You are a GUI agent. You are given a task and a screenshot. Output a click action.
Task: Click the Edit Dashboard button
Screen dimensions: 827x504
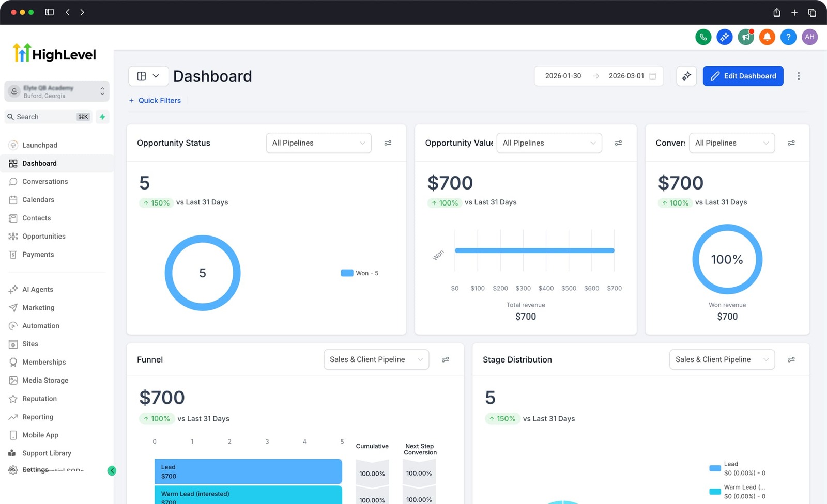coord(743,76)
